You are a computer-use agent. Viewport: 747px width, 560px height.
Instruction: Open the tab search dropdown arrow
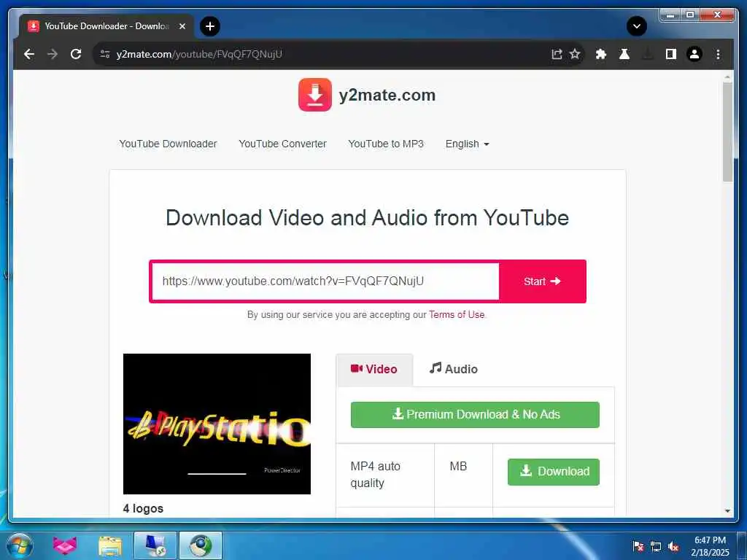pos(636,26)
